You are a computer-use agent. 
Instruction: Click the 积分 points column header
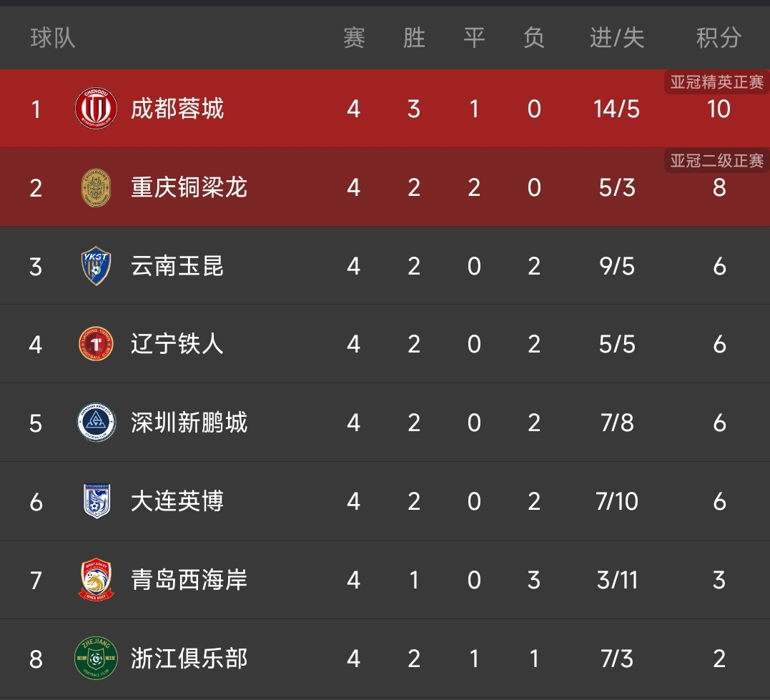point(719,38)
